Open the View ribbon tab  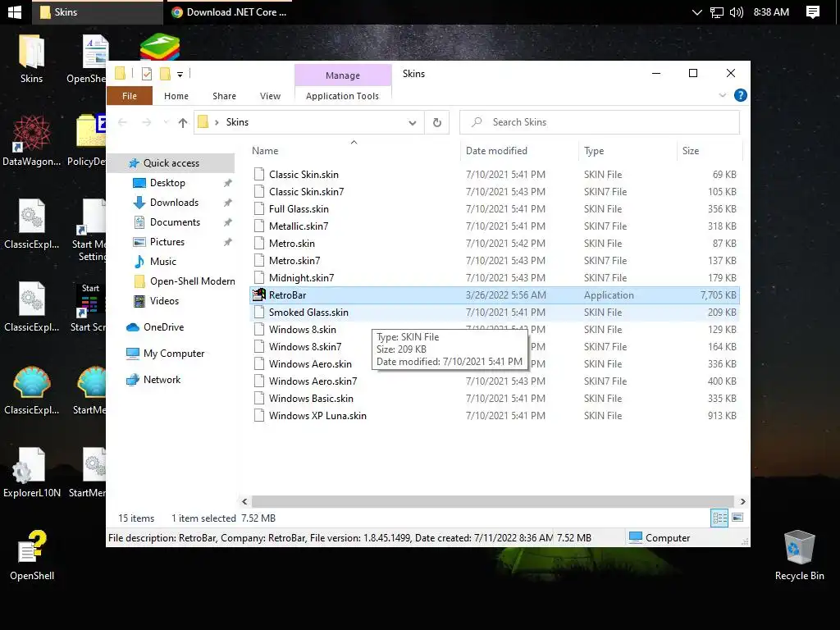[x=270, y=96]
